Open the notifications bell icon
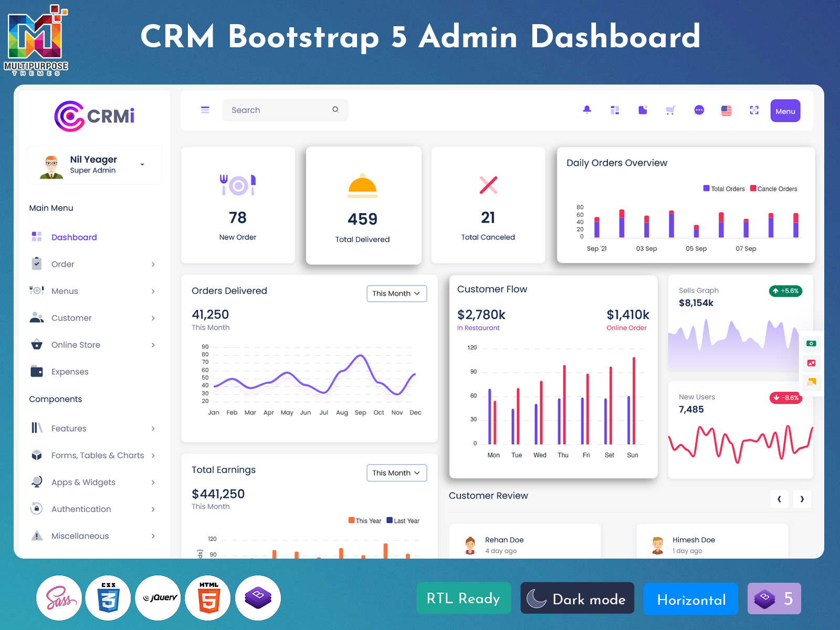Screen dimensions: 840x630 point(587,110)
